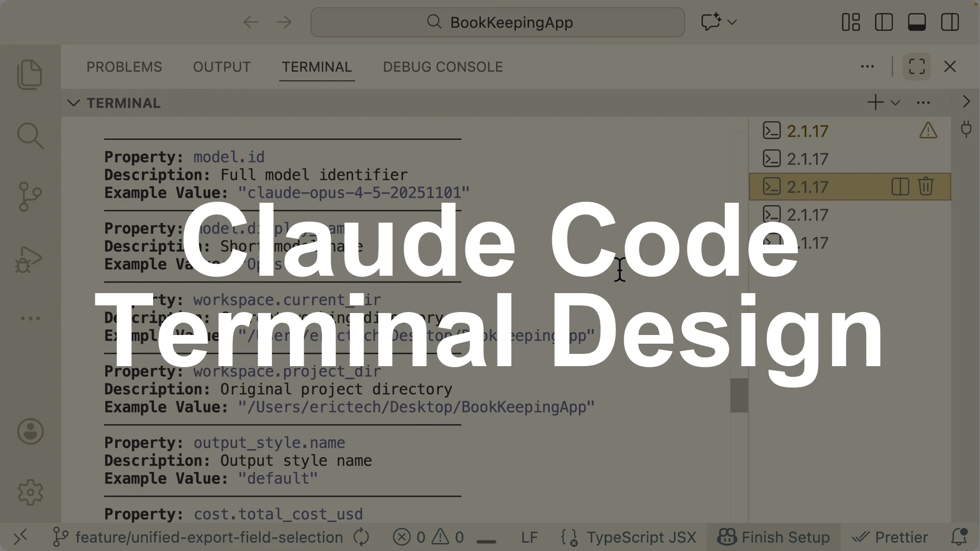Collapse the TERMINAL section
Screen dimensions: 980x551
(73, 103)
